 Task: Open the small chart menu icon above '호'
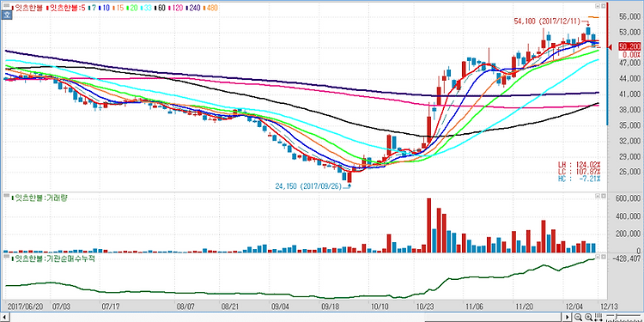coord(7,6)
